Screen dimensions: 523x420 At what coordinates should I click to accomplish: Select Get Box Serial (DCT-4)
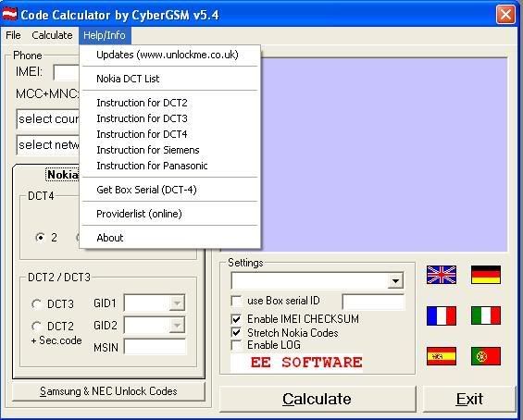pos(169,190)
